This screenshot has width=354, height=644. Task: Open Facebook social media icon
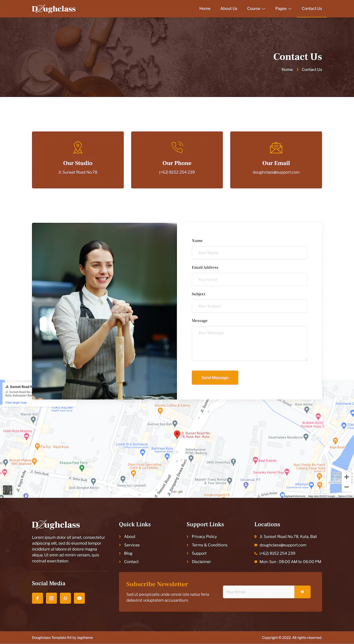(x=37, y=598)
